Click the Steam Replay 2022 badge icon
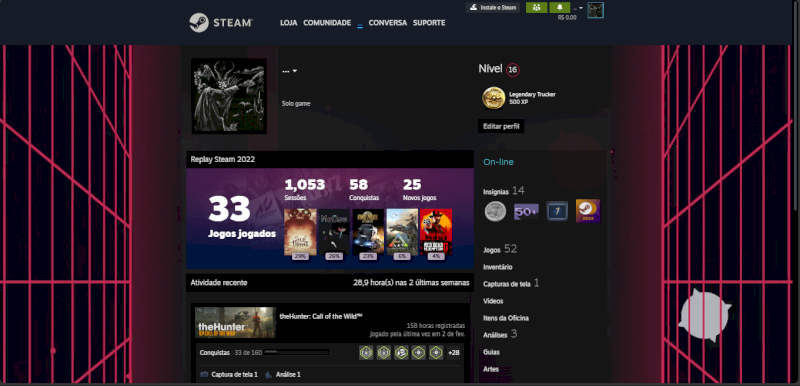The height and width of the screenshot is (386, 800). pyautogui.click(x=588, y=211)
